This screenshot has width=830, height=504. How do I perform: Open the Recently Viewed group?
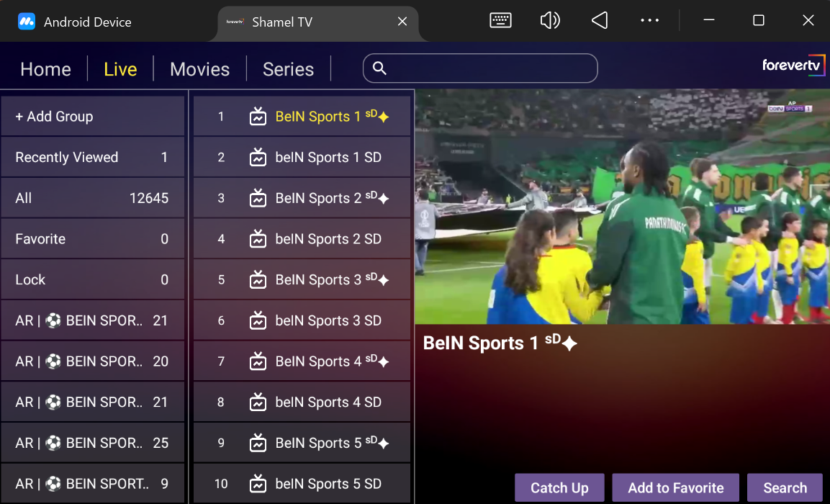click(92, 158)
